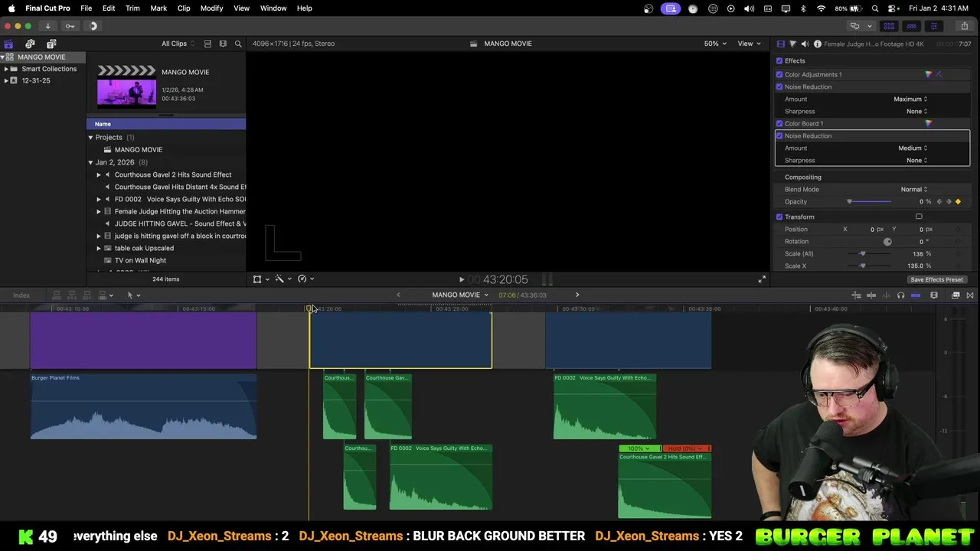
Task: Open the 50% viewer zoom dropdown
Action: click(716, 44)
